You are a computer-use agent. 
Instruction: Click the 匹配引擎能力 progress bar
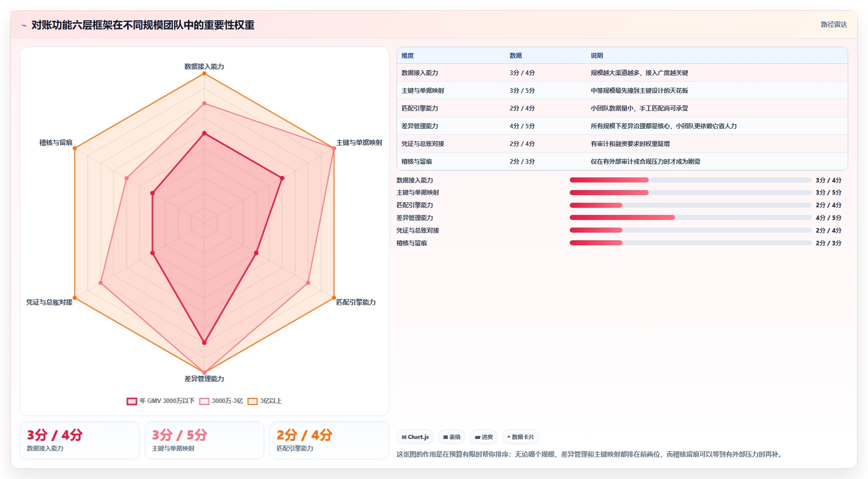690,205
